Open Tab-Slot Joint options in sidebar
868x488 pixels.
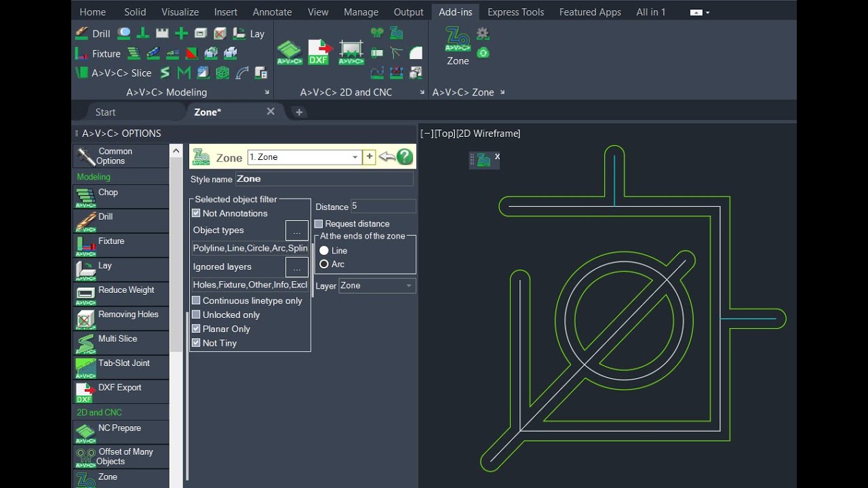pyautogui.click(x=121, y=367)
